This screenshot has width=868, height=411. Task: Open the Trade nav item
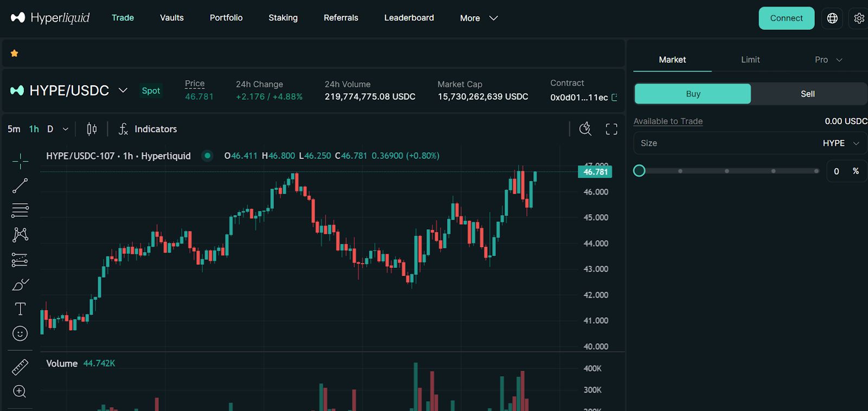(x=123, y=18)
